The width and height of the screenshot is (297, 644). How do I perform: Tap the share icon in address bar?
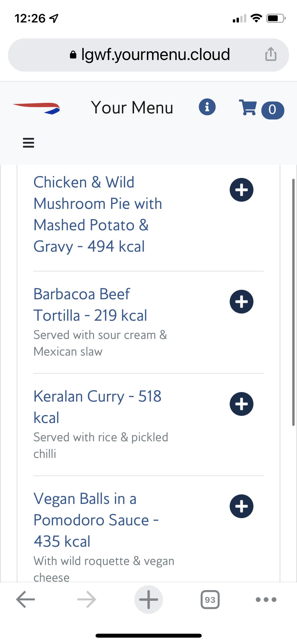[x=271, y=54]
